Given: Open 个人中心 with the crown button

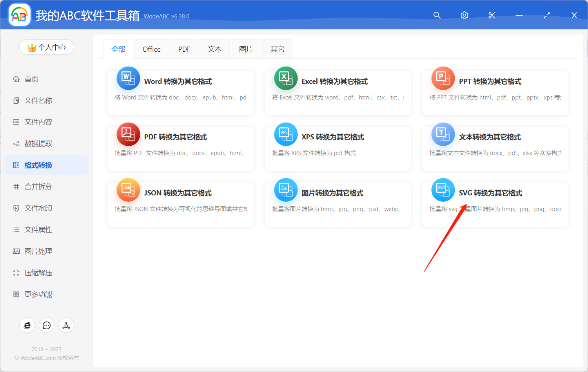Looking at the screenshot, I should 47,47.
